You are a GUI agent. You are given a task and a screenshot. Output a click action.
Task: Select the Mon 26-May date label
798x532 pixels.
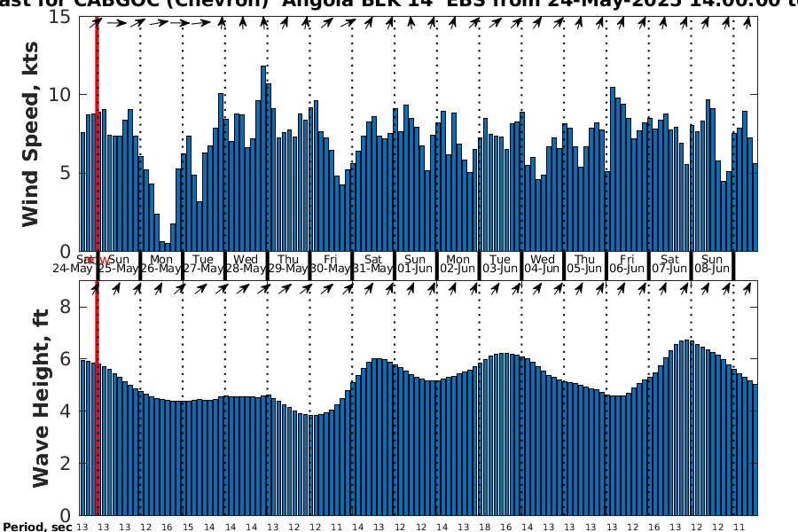160,263
